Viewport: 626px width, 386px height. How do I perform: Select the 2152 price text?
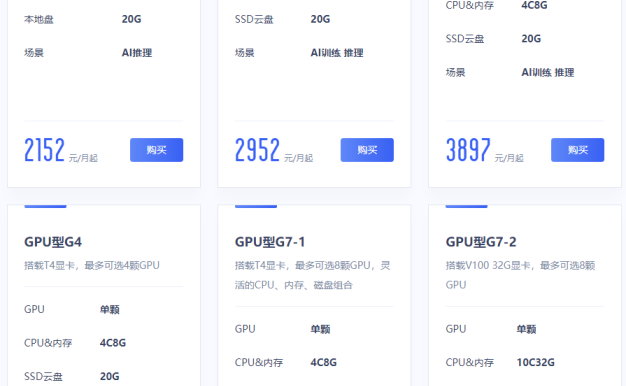click(44, 150)
